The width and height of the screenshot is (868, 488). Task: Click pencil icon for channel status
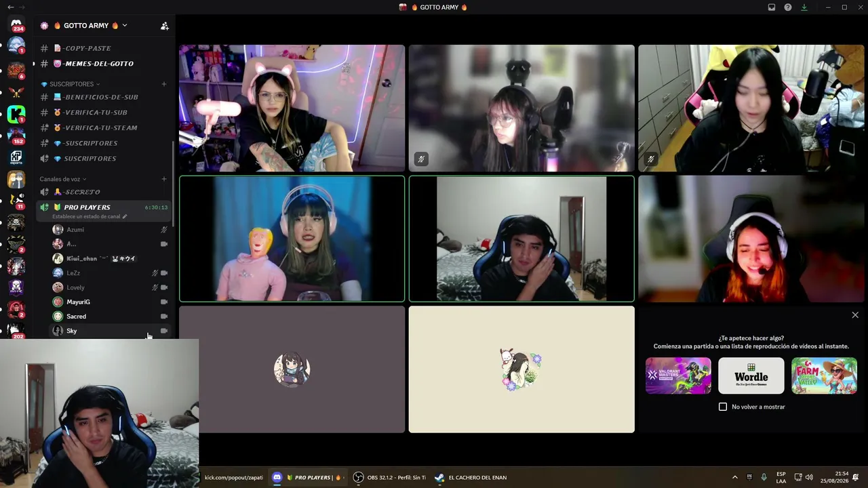pos(124,216)
